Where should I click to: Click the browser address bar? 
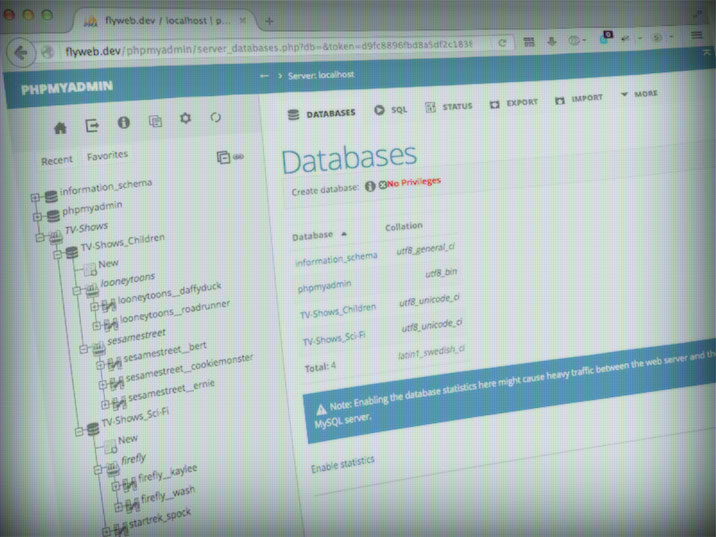pos(274,48)
